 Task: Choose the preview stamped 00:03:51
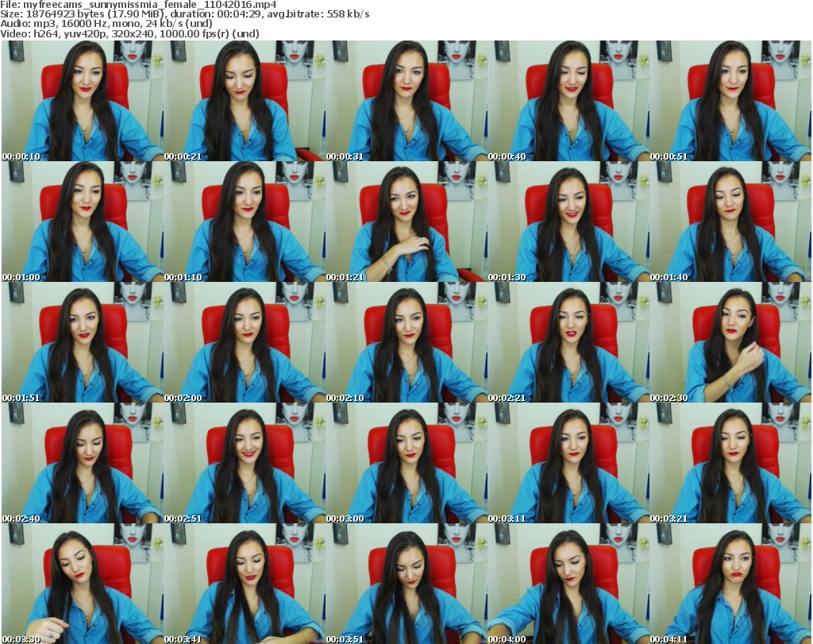pos(406,584)
